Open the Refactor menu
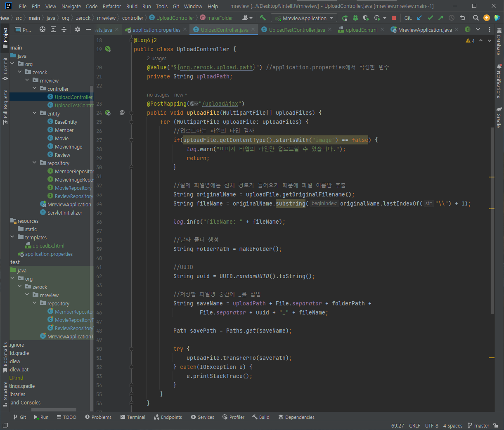The width and height of the screenshot is (504, 430). coord(112,6)
